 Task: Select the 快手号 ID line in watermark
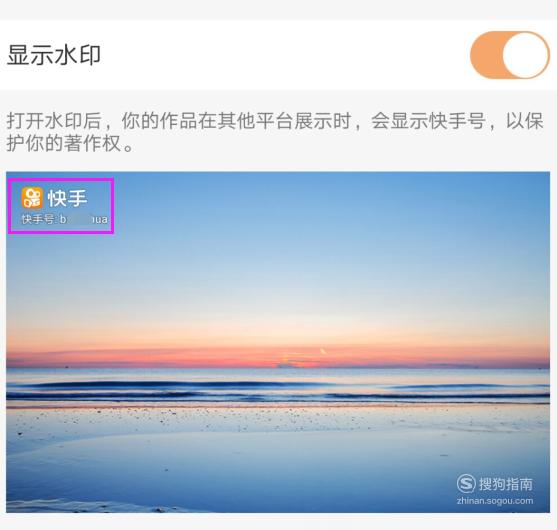[64, 219]
